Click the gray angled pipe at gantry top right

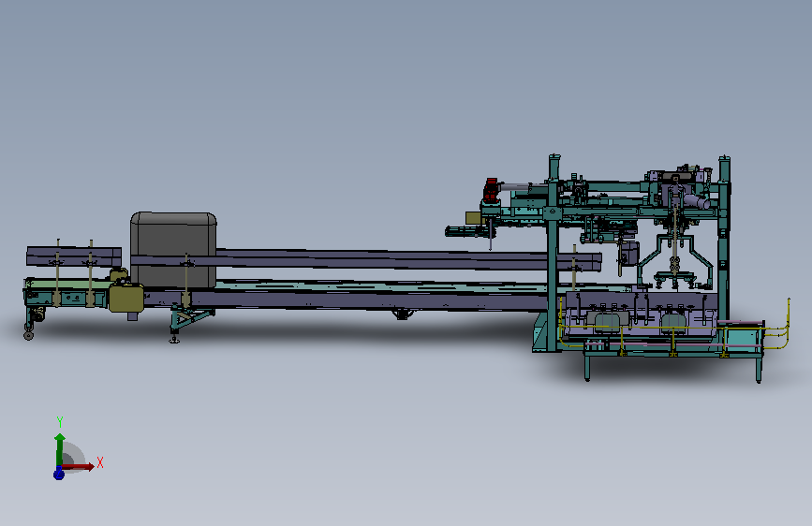coord(697,201)
